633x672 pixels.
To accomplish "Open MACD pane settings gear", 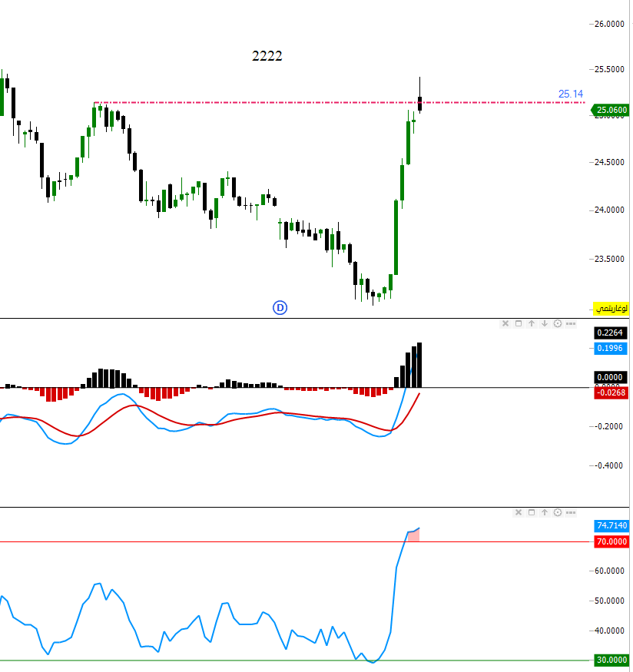I will (x=557, y=324).
